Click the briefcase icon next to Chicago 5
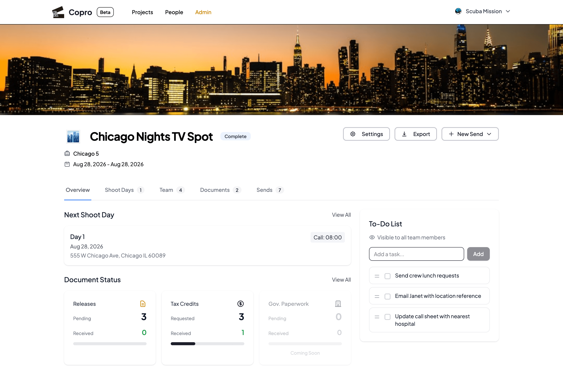 [x=67, y=153]
